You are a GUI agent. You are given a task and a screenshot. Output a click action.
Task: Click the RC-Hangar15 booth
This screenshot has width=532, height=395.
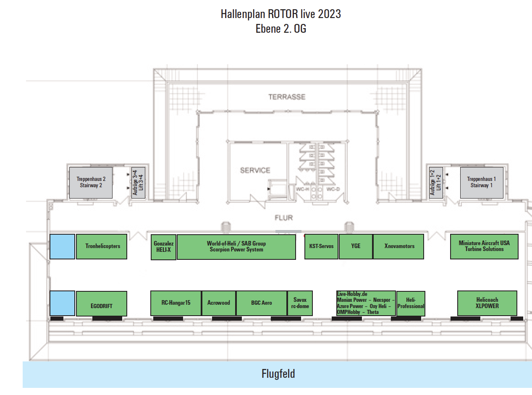click(176, 303)
